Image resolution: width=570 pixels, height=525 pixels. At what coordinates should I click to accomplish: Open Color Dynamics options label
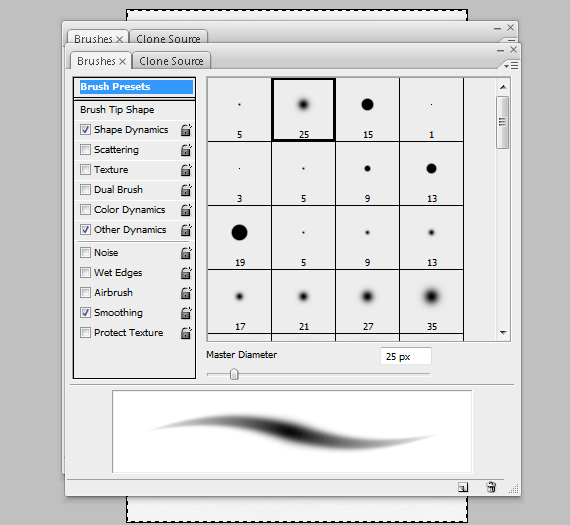(x=129, y=210)
